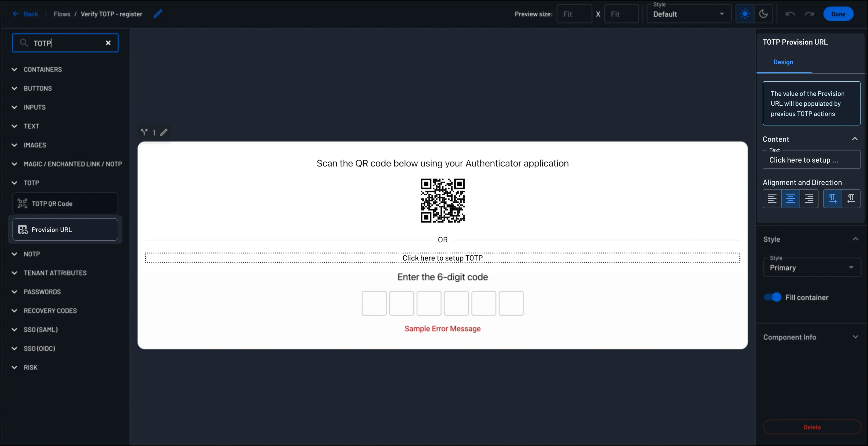Viewport: 868px width, 446px height.
Task: Switch preview to dark mode moon icon
Action: tap(764, 14)
